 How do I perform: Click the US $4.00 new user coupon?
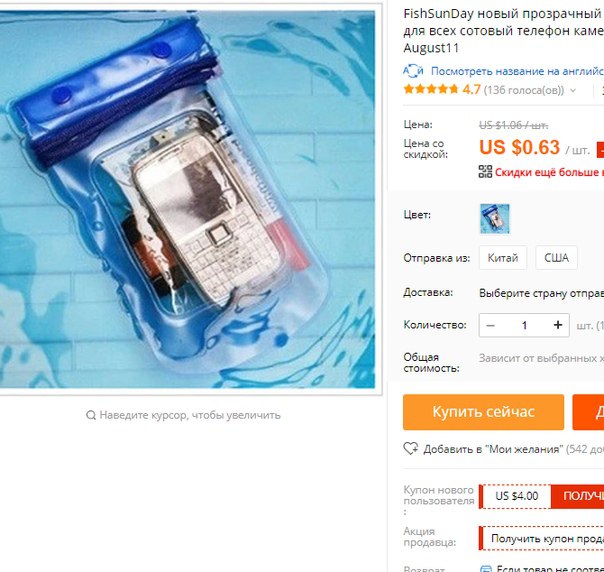(x=517, y=496)
